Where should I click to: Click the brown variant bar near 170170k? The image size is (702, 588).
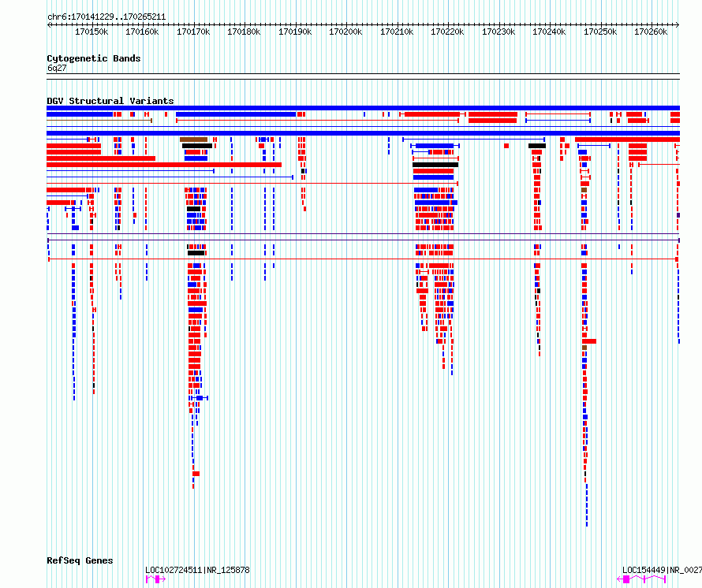[x=193, y=140]
